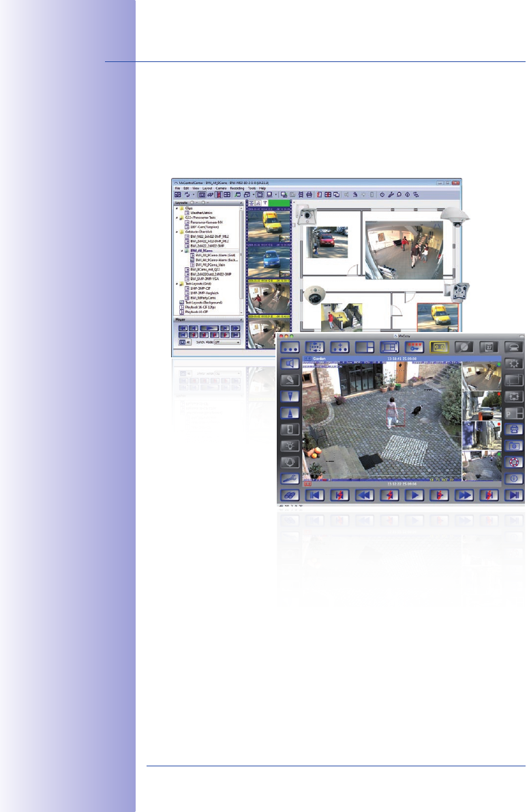Go to previous event with bar in MxEasy
Image resolution: width=529 pixels, height=812 pixels.
340,496
